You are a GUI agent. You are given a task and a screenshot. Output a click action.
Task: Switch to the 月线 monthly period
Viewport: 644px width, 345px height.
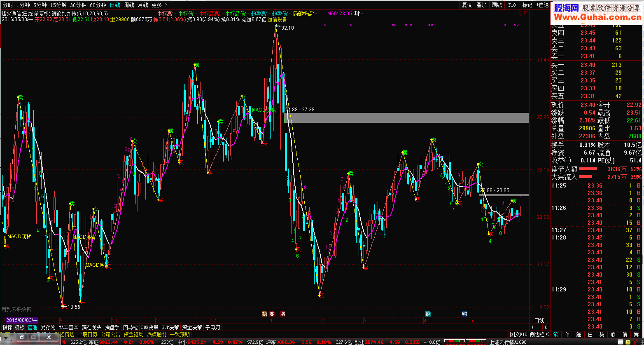(x=143, y=5)
